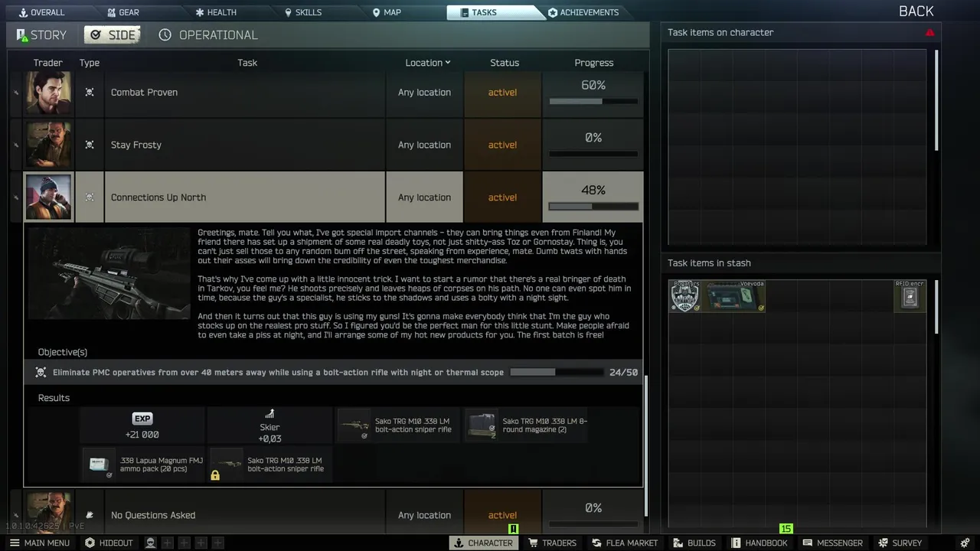Click the locked Sako TRG M10 reward

269,465
